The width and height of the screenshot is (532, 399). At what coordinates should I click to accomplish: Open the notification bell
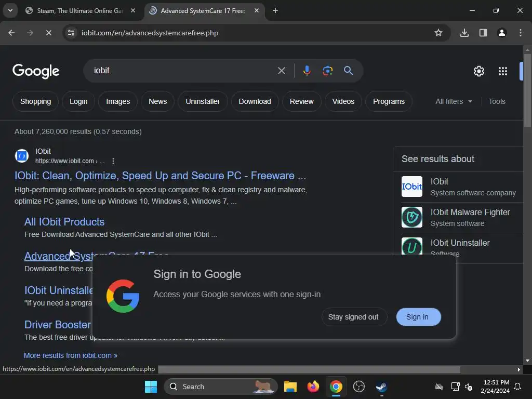[x=517, y=387]
